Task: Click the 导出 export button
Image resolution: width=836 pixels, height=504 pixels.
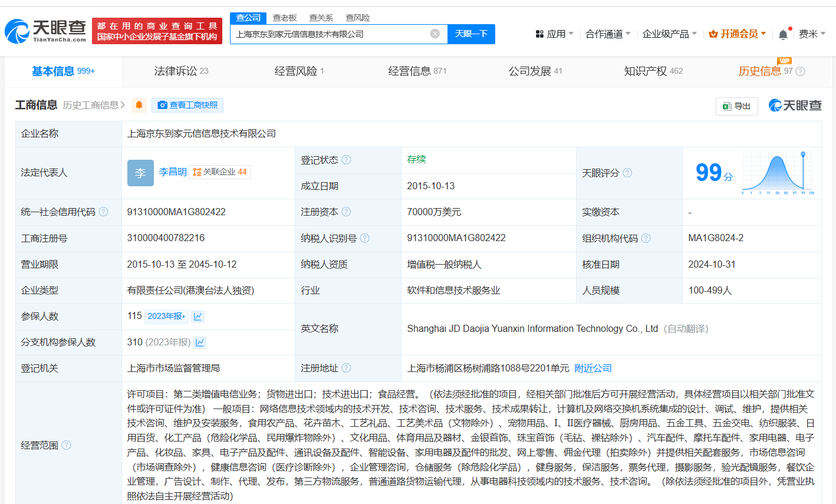Action: point(737,106)
